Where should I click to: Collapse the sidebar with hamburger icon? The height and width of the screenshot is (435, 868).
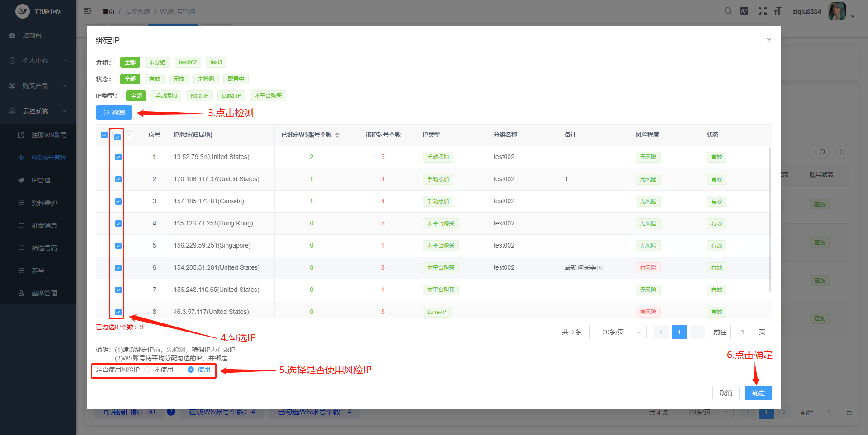click(87, 11)
